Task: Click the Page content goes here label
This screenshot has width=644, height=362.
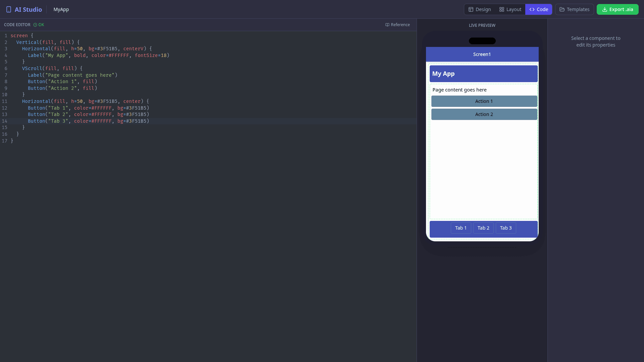Action: click(x=460, y=89)
